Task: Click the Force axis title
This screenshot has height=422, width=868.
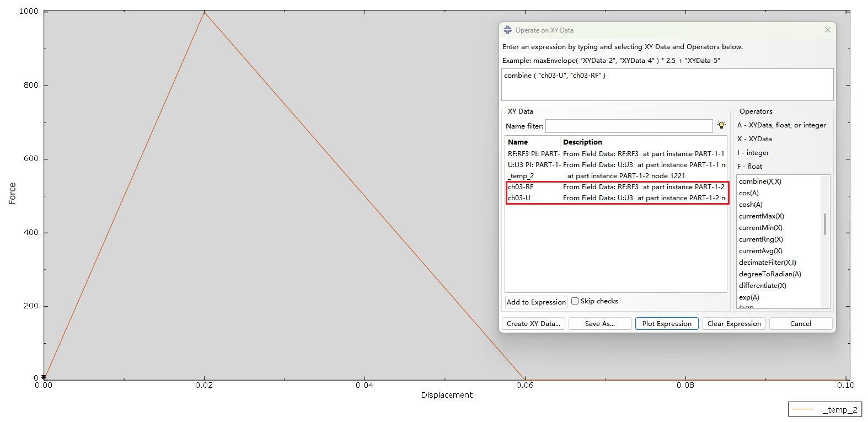Action: (12, 194)
